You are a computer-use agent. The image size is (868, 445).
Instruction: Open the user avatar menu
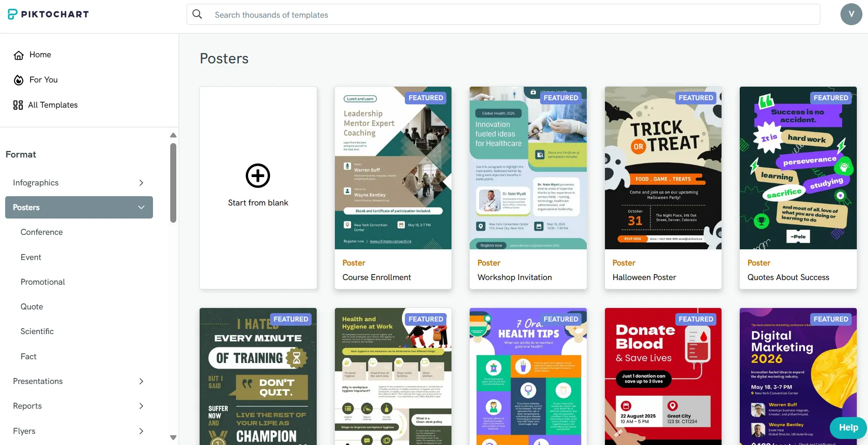coord(851,14)
